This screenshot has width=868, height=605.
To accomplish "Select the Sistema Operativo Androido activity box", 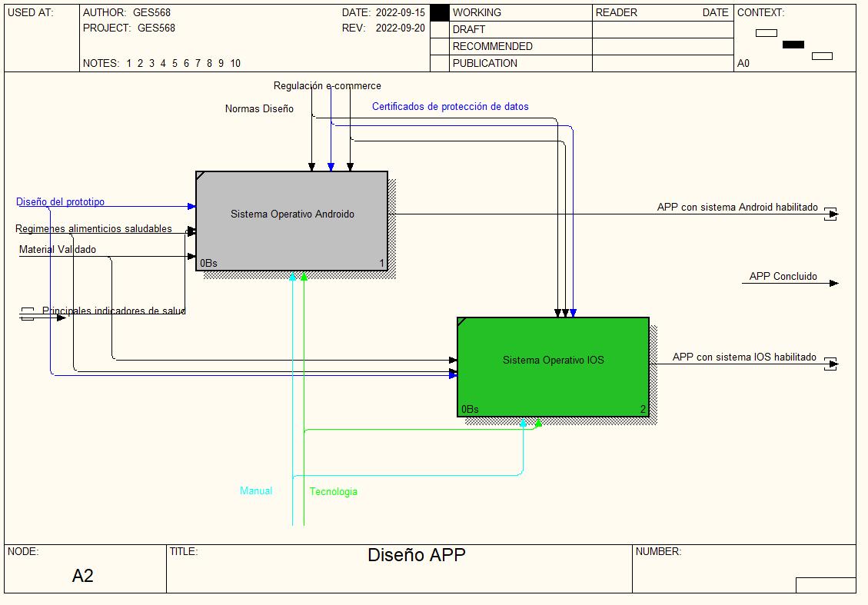I will 291,221.
